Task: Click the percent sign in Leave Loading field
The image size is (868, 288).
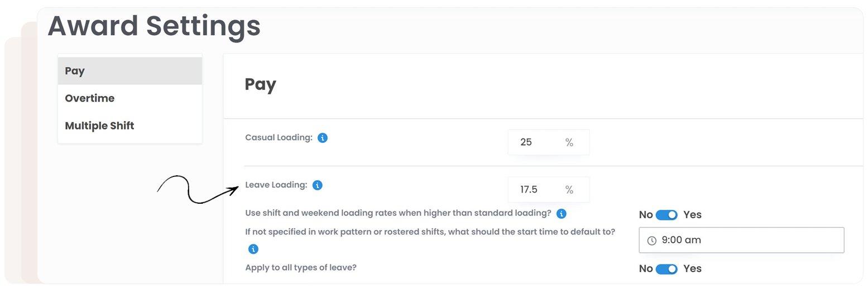Action: [x=569, y=190]
